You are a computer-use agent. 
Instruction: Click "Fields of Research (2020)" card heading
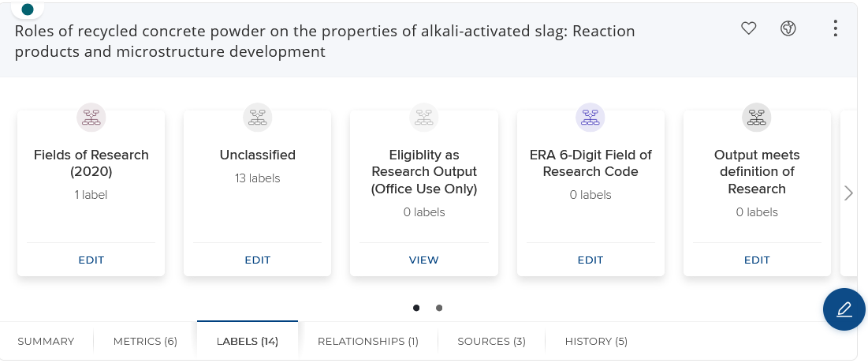click(x=91, y=163)
